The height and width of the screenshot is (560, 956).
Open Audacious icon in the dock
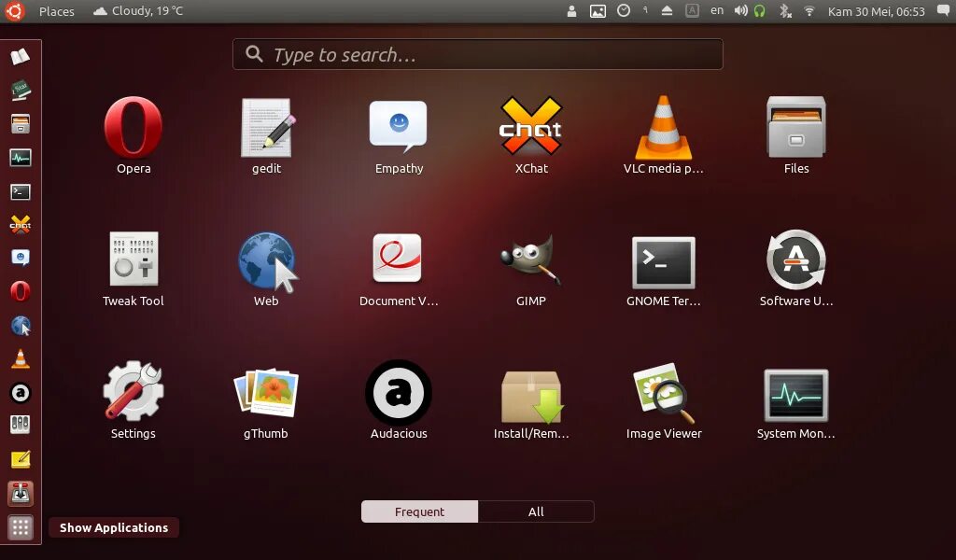click(21, 393)
